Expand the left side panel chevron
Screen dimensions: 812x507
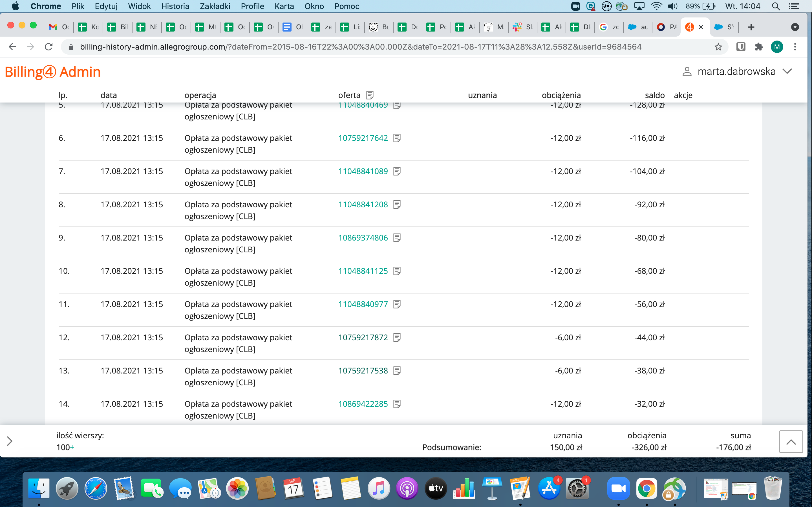coord(10,441)
